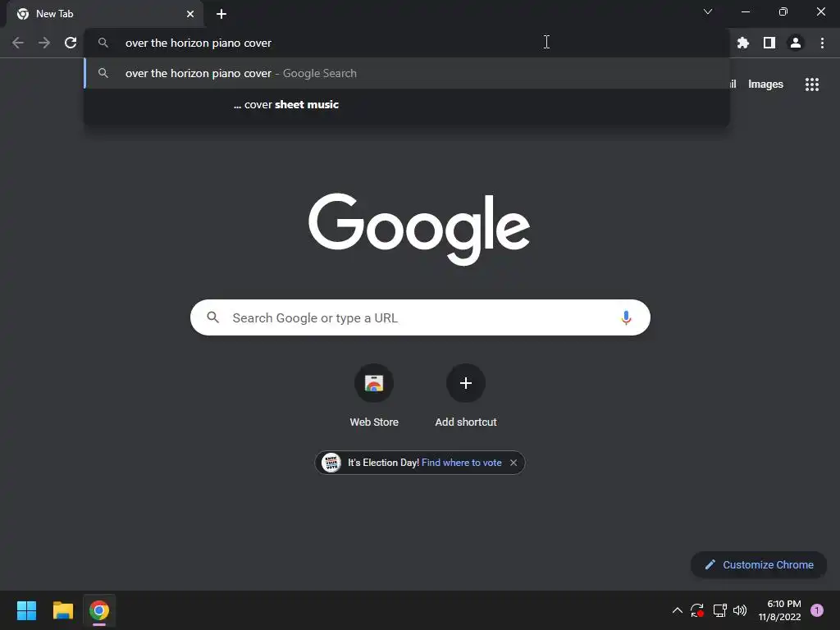The height and width of the screenshot is (630, 840).
Task: Click the sync status tray icon
Action: tap(697, 610)
